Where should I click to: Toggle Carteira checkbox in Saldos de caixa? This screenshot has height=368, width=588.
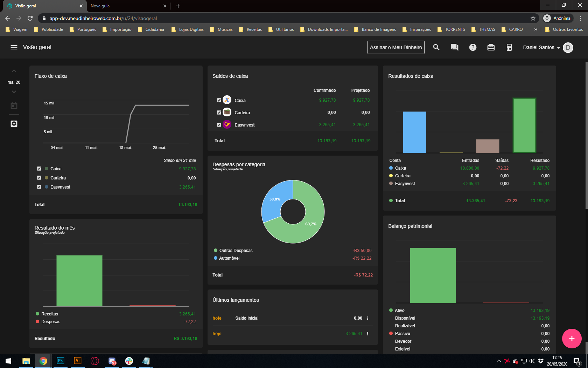219,113
